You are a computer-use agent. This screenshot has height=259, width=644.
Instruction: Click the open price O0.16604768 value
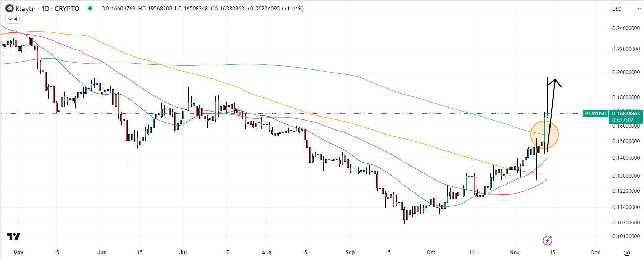click(x=118, y=9)
